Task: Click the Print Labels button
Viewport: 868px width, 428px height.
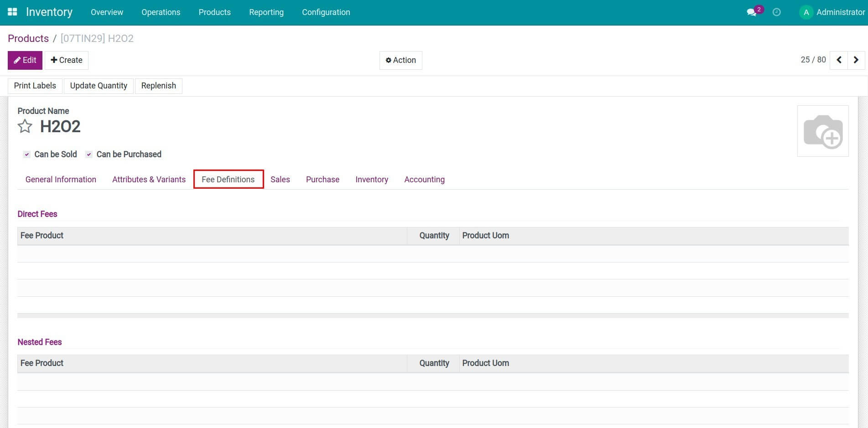Action: pos(35,86)
